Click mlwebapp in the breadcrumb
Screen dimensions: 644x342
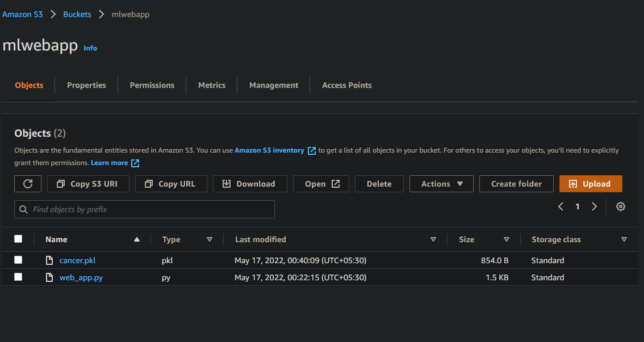[131, 14]
